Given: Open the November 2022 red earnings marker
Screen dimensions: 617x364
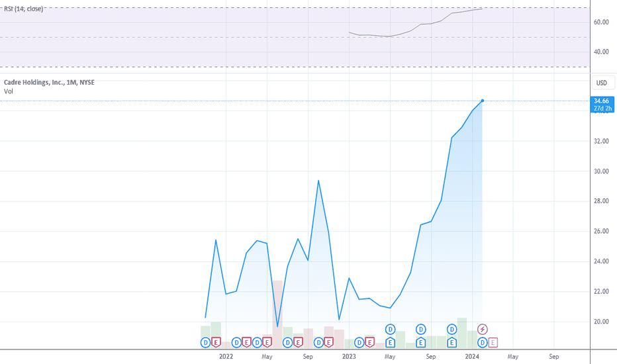Looking at the screenshot, I should tap(328, 343).
